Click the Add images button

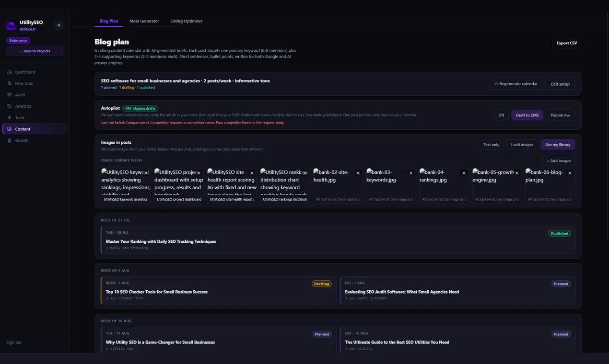coord(559,161)
